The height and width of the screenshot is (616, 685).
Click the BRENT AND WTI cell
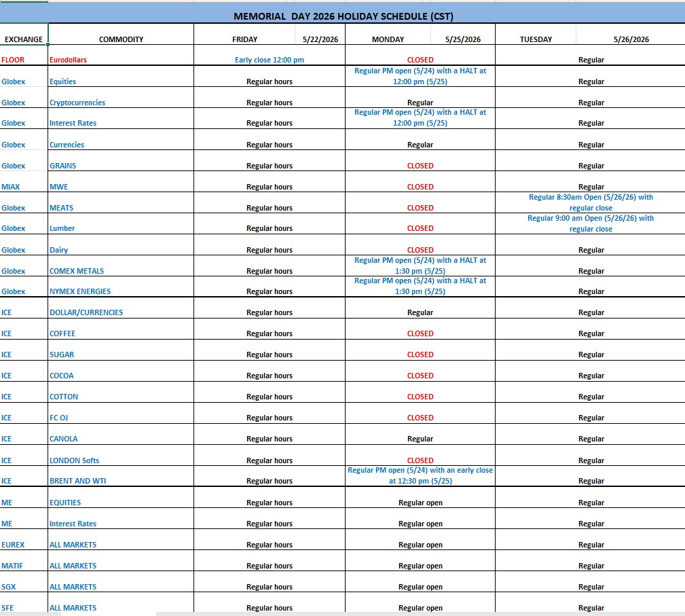coord(121,476)
